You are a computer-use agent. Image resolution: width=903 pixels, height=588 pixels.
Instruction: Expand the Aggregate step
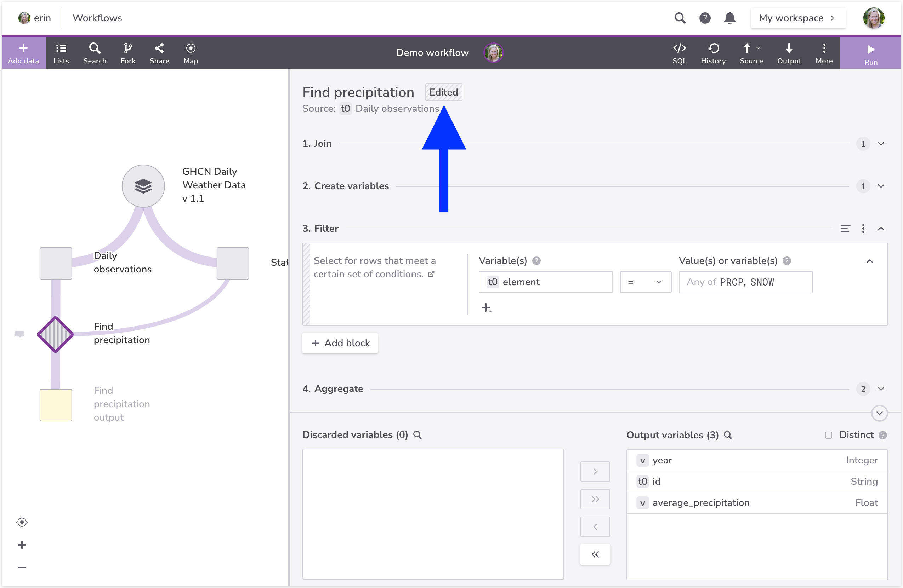coord(881,388)
